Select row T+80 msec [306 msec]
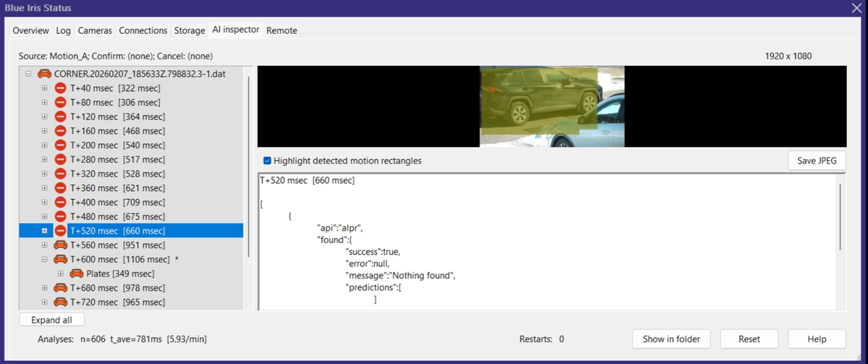The width and height of the screenshot is (868, 364). click(x=115, y=102)
